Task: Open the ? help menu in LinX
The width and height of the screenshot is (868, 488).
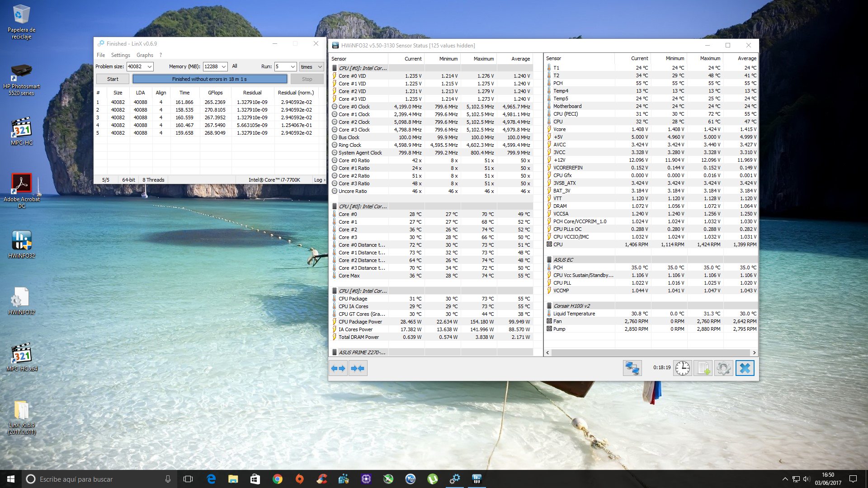Action: 160,55
